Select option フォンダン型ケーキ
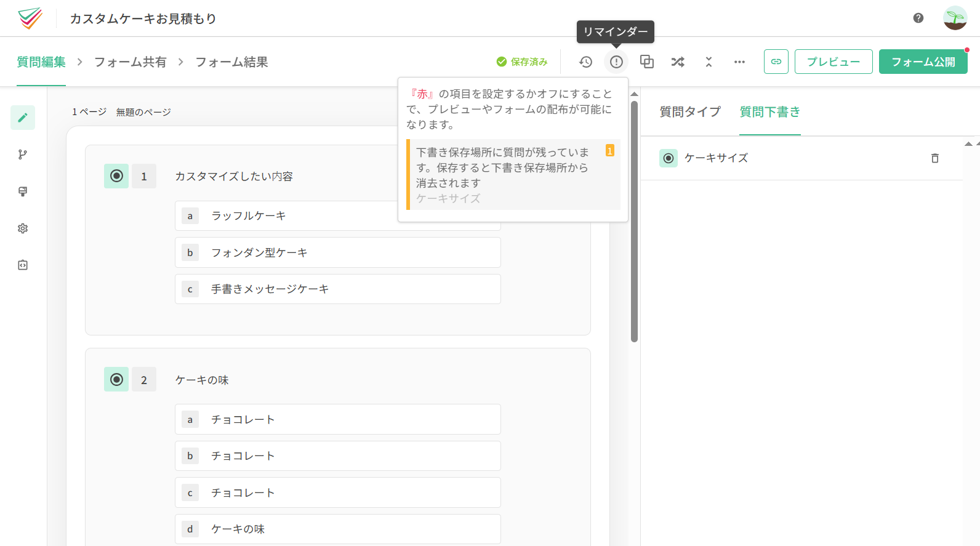The height and width of the screenshot is (546, 980). (x=338, y=252)
